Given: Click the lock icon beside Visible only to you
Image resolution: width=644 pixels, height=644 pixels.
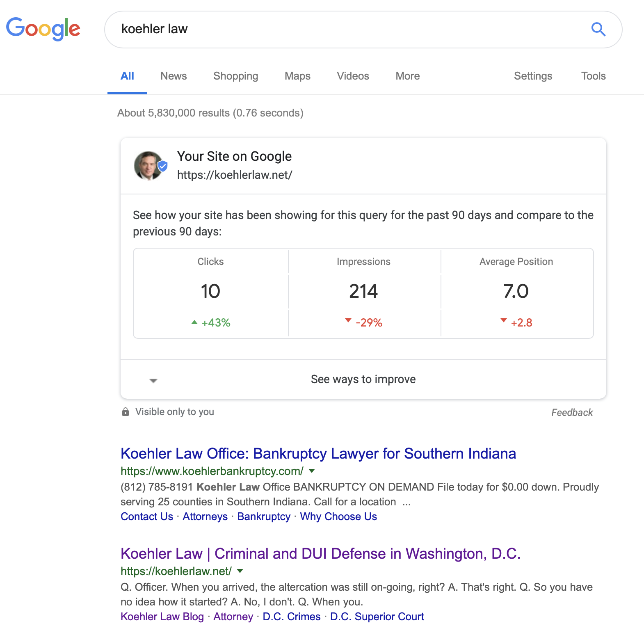Looking at the screenshot, I should 126,411.
